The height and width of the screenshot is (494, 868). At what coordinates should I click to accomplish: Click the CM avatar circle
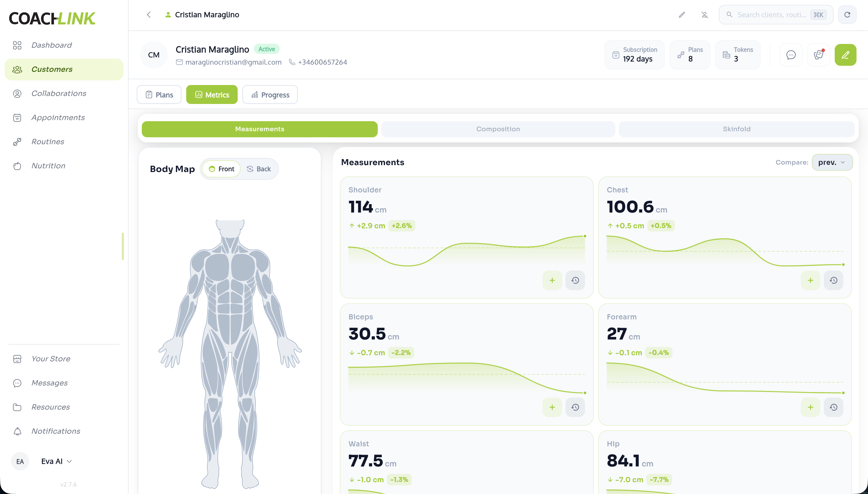pos(154,55)
